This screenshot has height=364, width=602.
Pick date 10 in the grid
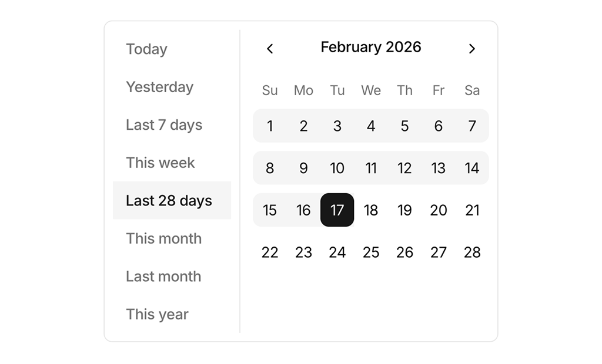[x=337, y=168]
